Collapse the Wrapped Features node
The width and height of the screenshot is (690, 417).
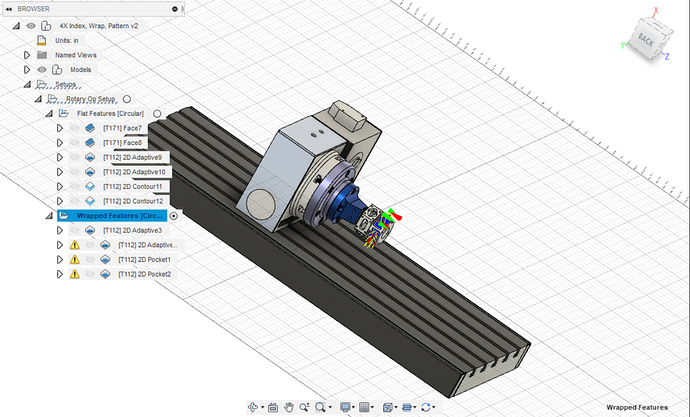pyautogui.click(x=49, y=216)
